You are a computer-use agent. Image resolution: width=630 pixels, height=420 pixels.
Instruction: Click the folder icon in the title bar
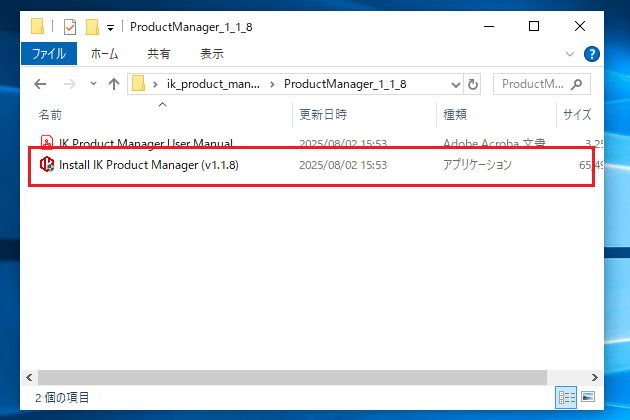click(x=37, y=27)
